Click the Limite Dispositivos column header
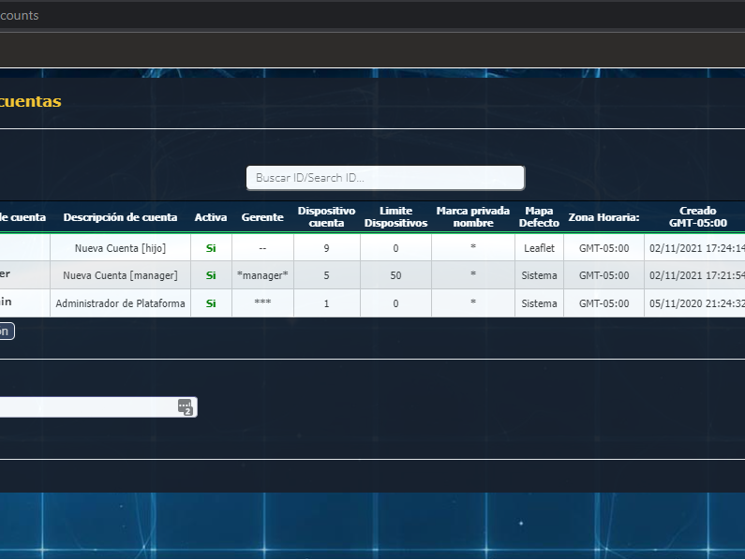Screen dimensions: 745x560 click(395, 217)
